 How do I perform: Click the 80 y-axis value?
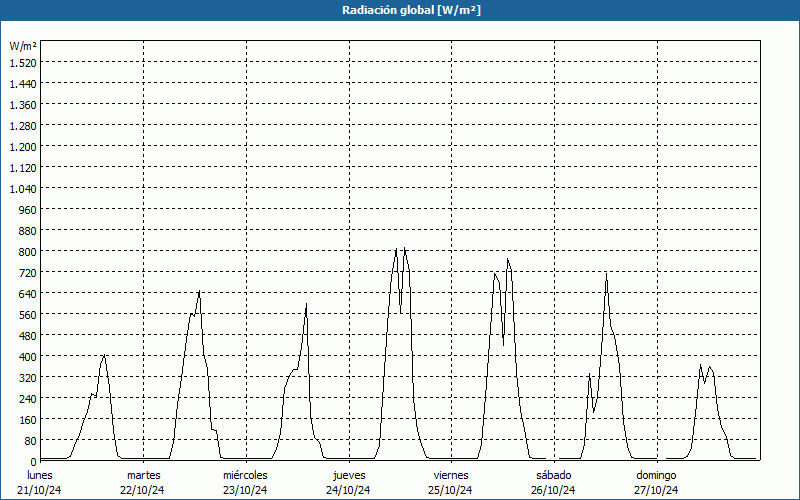point(30,441)
